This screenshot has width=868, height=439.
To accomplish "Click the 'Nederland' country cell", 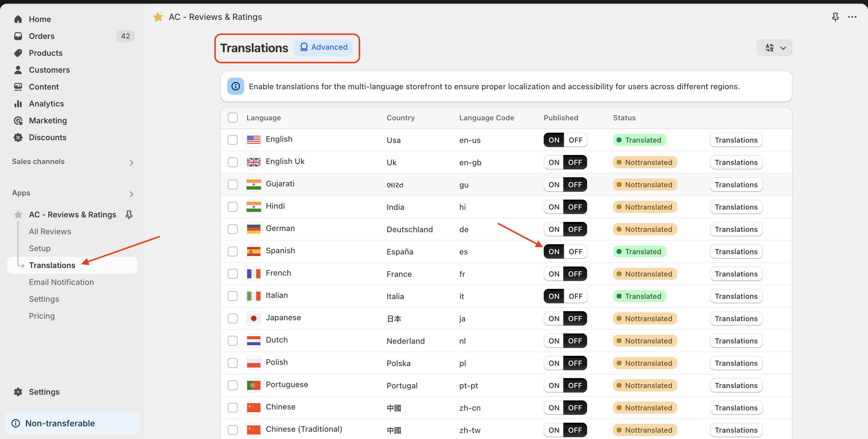I will coord(405,341).
